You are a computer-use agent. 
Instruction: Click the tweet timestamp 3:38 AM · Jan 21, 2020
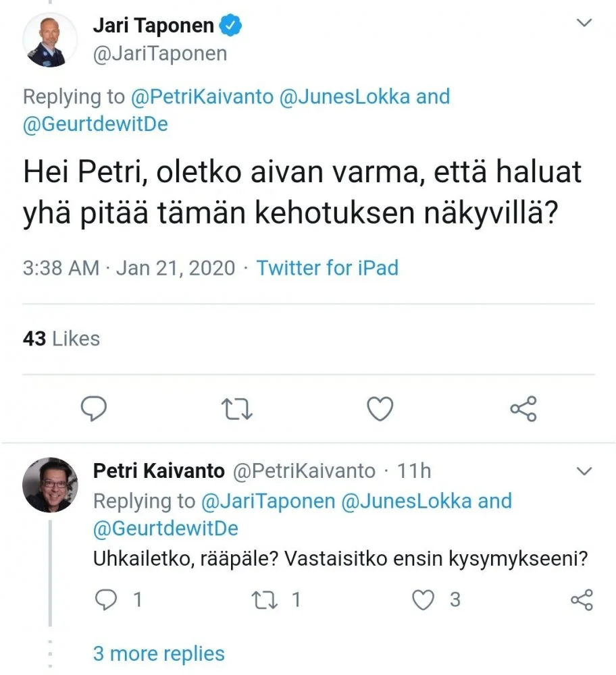(129, 268)
